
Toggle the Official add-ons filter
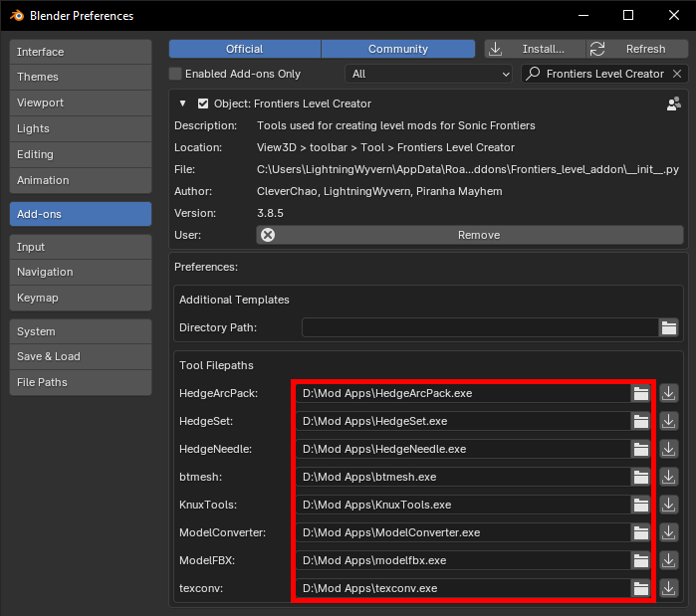(245, 49)
